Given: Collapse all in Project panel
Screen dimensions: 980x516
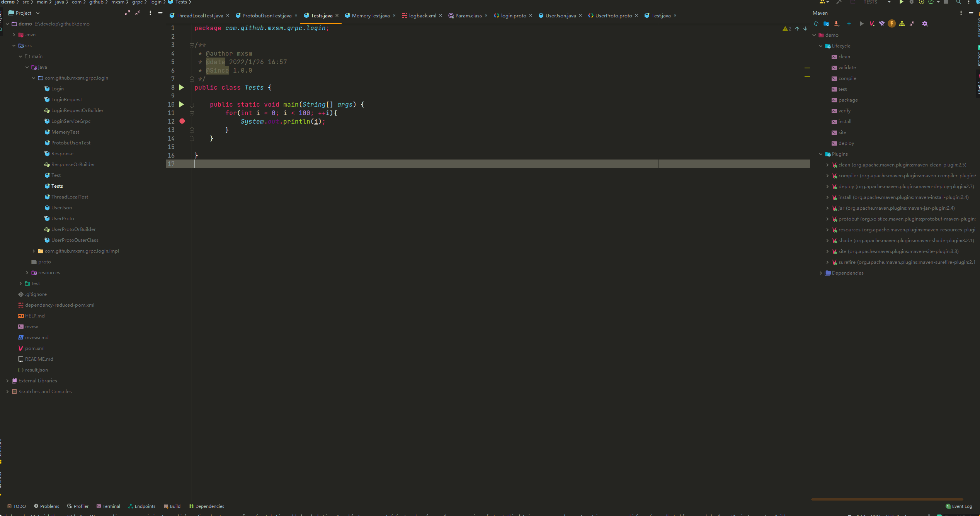Looking at the screenshot, I should (x=138, y=13).
